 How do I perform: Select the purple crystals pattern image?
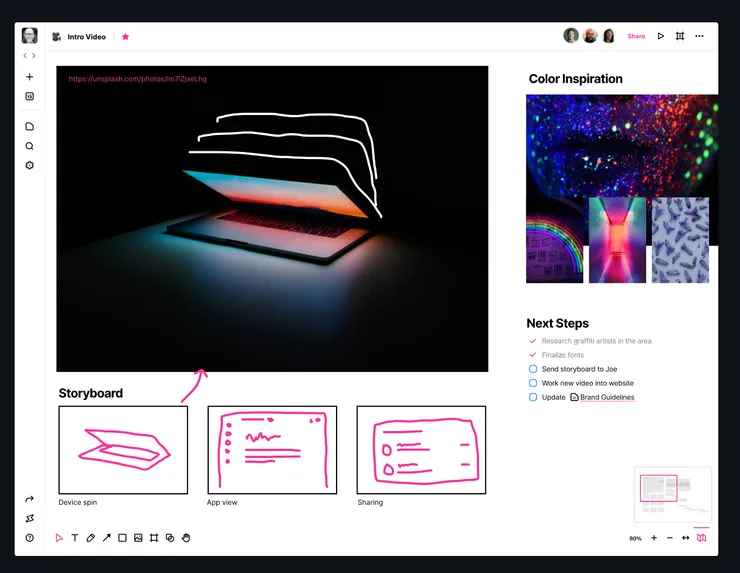(680, 240)
